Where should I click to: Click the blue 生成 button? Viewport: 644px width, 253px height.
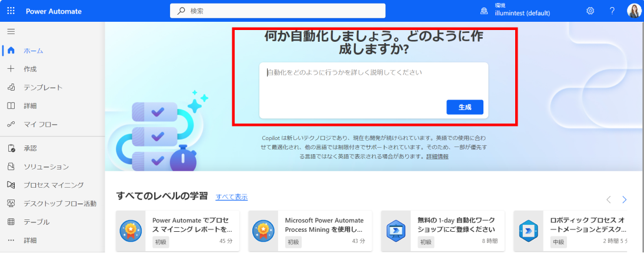[465, 107]
